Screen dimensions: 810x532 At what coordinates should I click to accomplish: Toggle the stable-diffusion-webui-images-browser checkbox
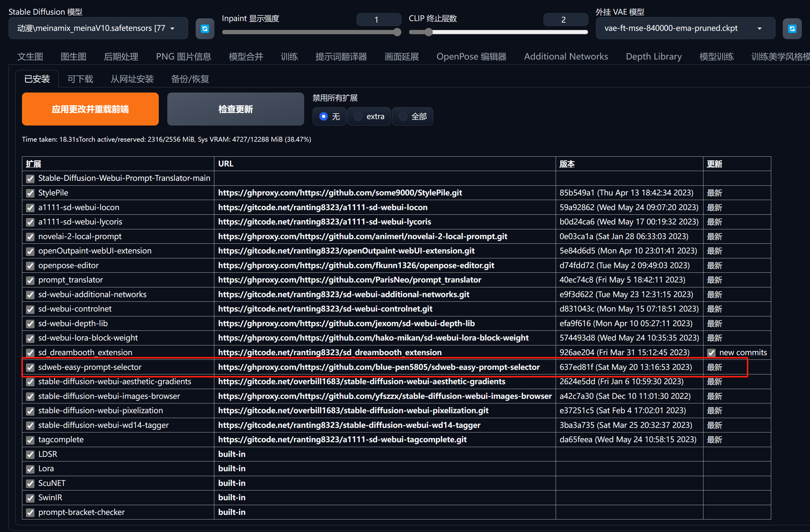[x=30, y=396]
